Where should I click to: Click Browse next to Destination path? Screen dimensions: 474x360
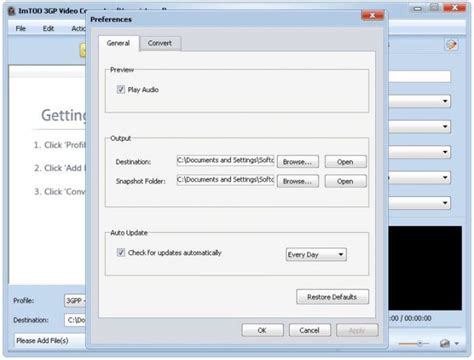(x=298, y=162)
